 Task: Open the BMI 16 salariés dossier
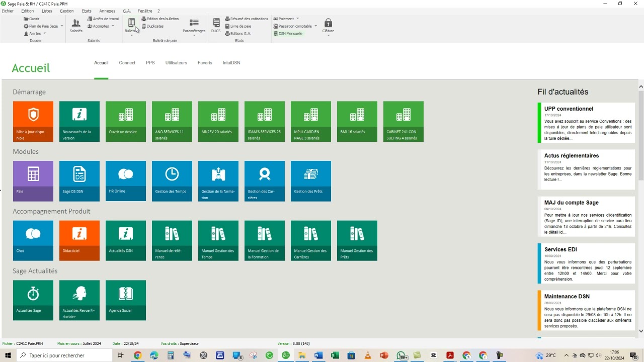tap(357, 121)
